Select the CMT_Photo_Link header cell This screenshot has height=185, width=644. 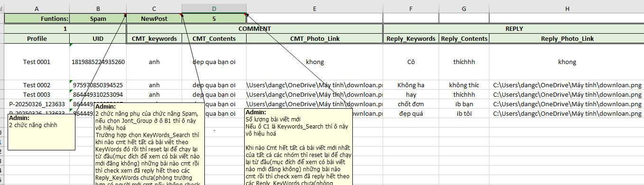coord(314,39)
